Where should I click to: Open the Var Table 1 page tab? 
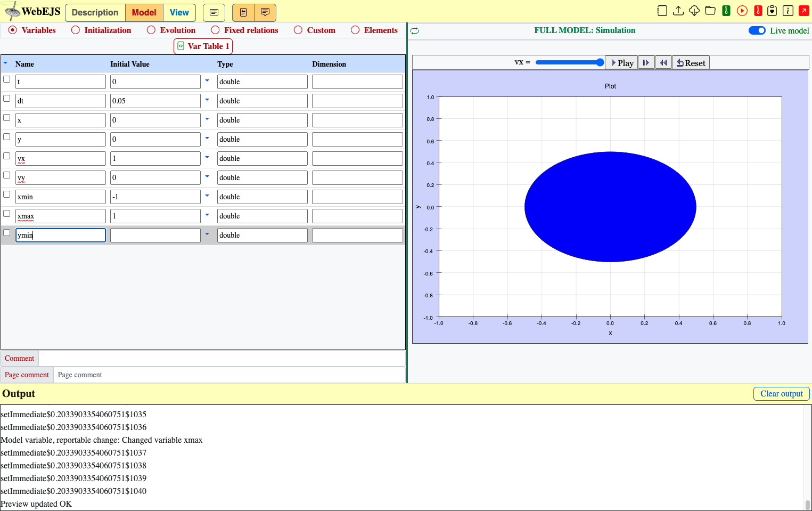point(203,46)
